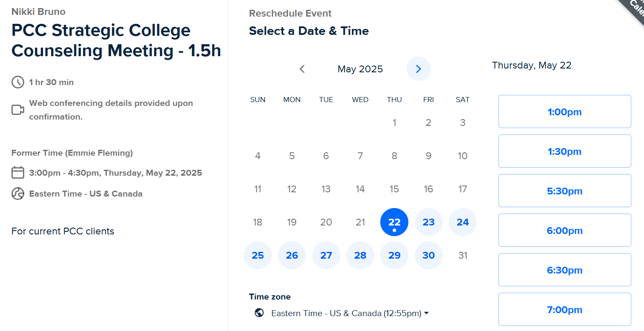Image resolution: width=644 pixels, height=331 pixels.
Task: Choose the 5:30pm time slot
Action: [x=564, y=191]
